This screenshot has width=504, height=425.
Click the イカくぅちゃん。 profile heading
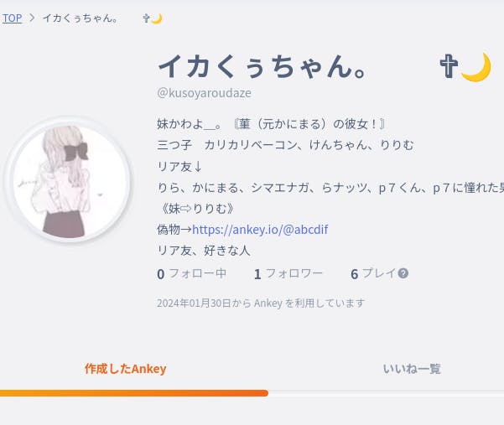(262, 66)
